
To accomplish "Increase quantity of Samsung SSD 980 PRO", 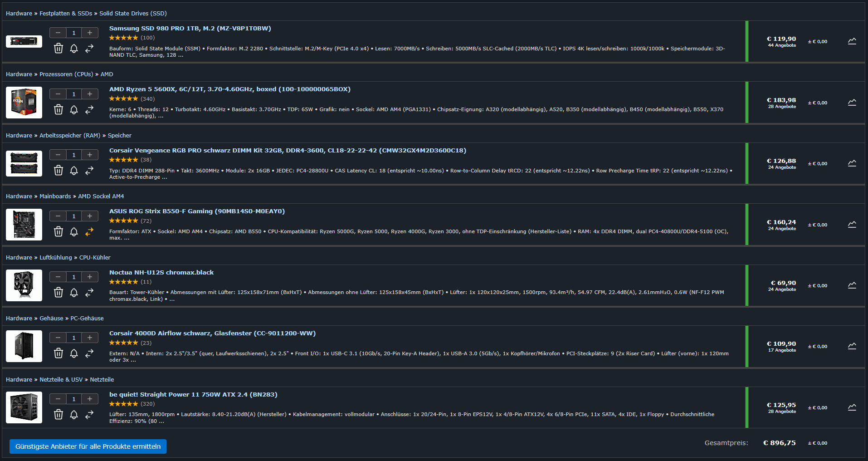I will tap(90, 33).
